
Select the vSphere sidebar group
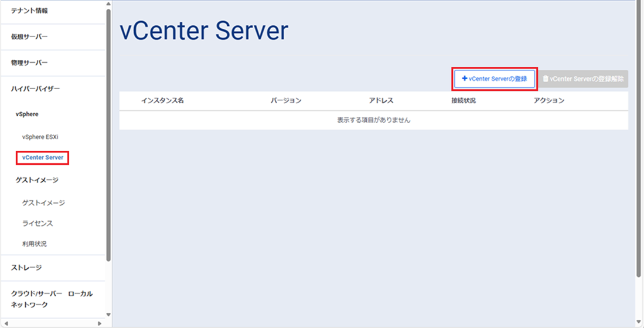click(27, 114)
